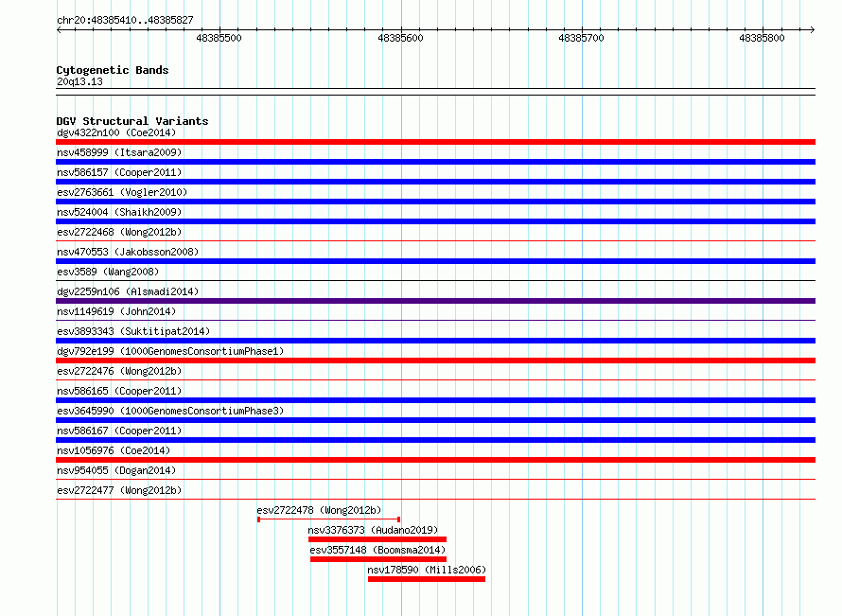Click esv3893343 (Suktitipat2014) label
Viewport: 842px width, 616px height.
[133, 331]
